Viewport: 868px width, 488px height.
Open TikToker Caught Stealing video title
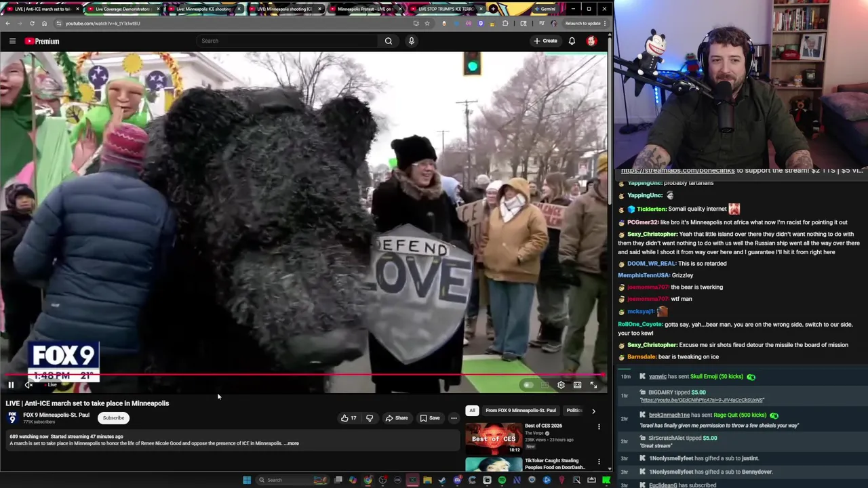coord(555,464)
